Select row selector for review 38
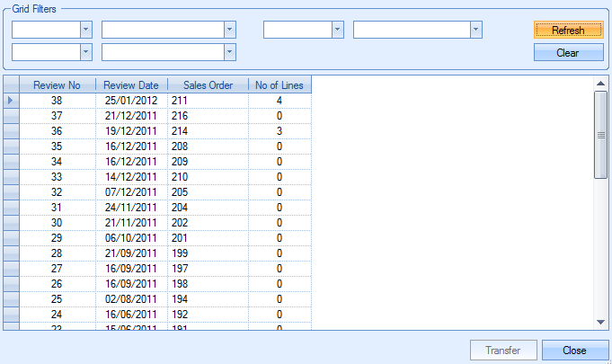The image size is (612, 364). [11, 101]
